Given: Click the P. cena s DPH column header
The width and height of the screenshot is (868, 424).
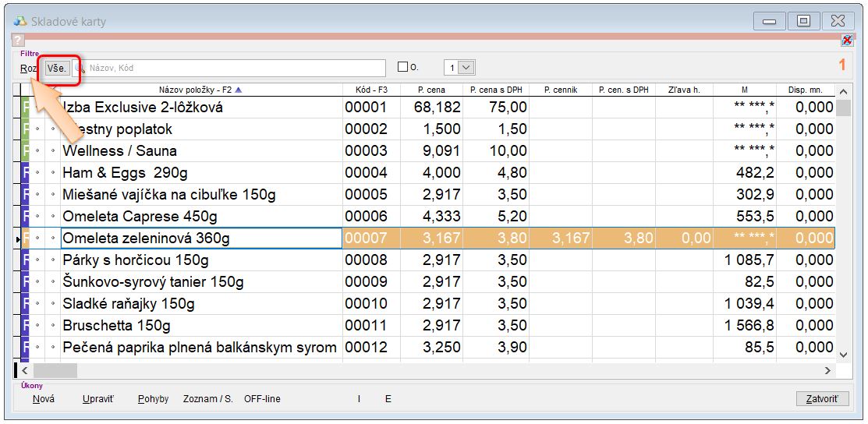Looking at the screenshot, I should (x=494, y=90).
